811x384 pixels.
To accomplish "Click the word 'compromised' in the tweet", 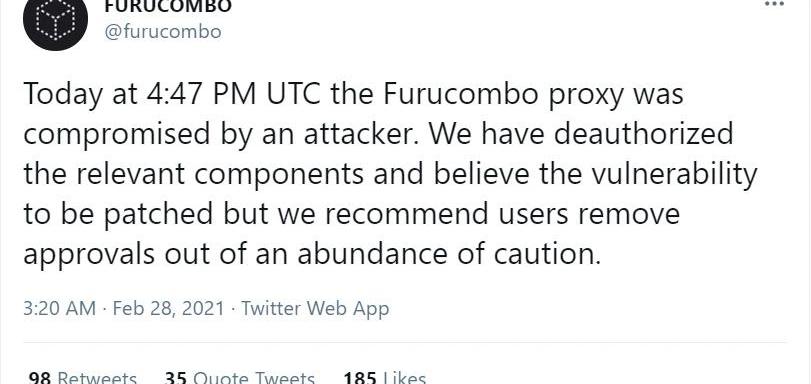I will coord(117,135).
